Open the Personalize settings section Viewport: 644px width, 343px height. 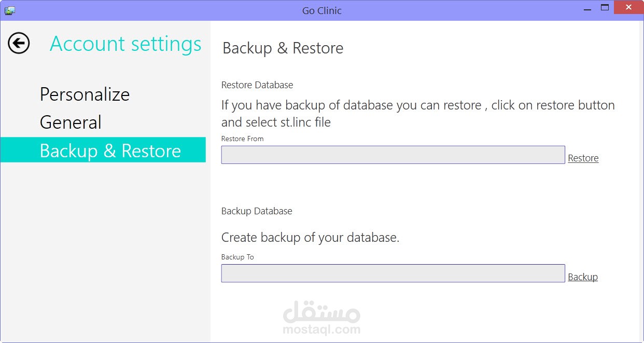click(x=85, y=94)
